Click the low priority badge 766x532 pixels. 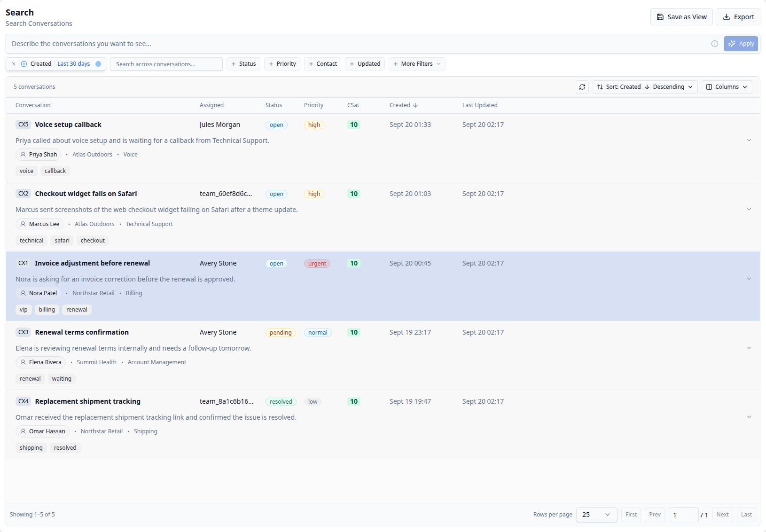coord(313,402)
